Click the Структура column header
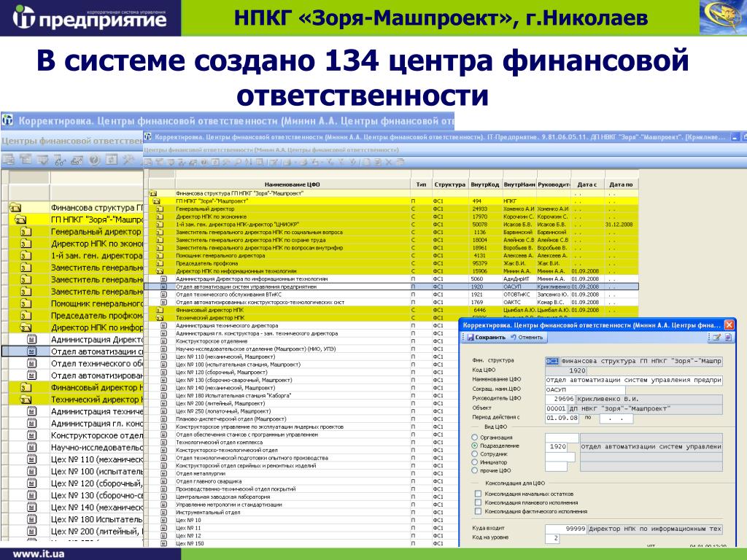The image size is (747, 560). 449,184
